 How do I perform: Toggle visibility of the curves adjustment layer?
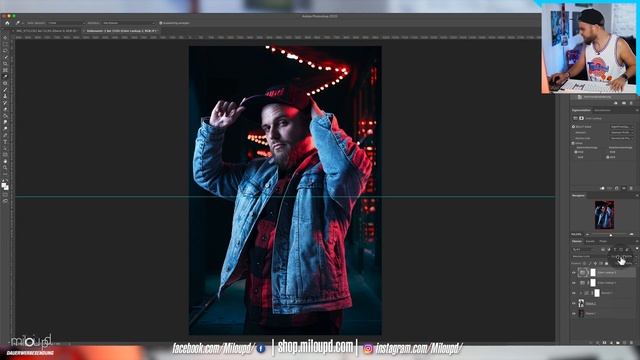574,293
